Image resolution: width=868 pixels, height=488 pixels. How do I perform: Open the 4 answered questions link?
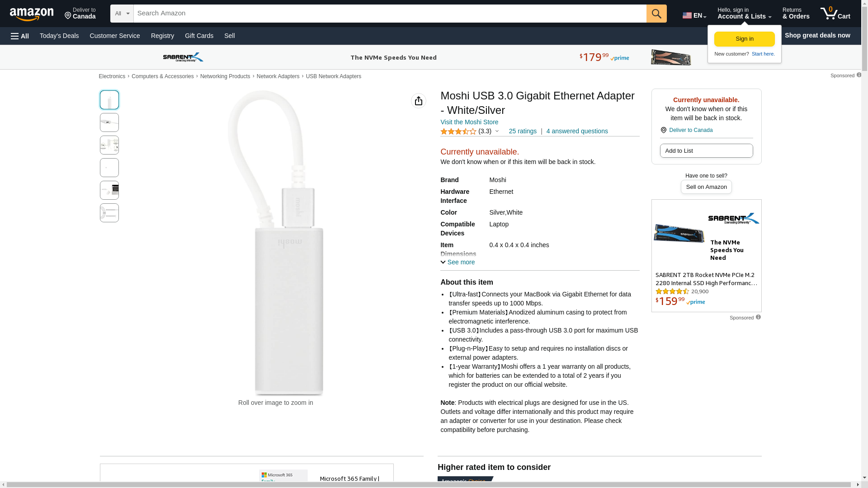(x=577, y=131)
